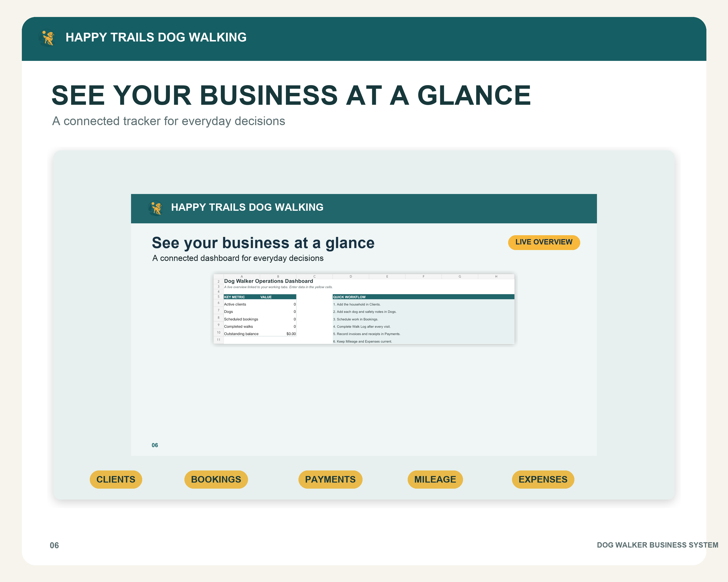728x582 pixels.
Task: Select the BOOKINGS pill
Action: 216,479
